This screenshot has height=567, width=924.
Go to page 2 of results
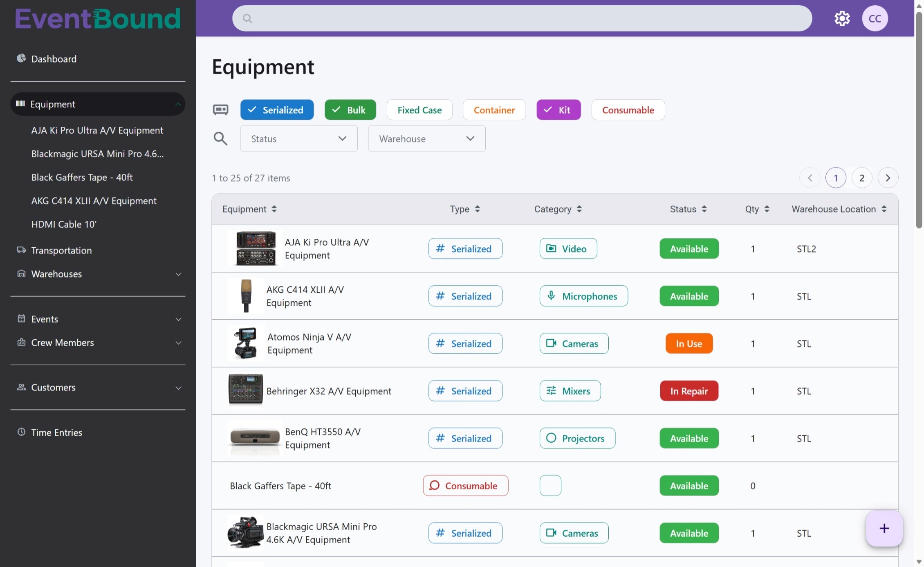coord(861,178)
